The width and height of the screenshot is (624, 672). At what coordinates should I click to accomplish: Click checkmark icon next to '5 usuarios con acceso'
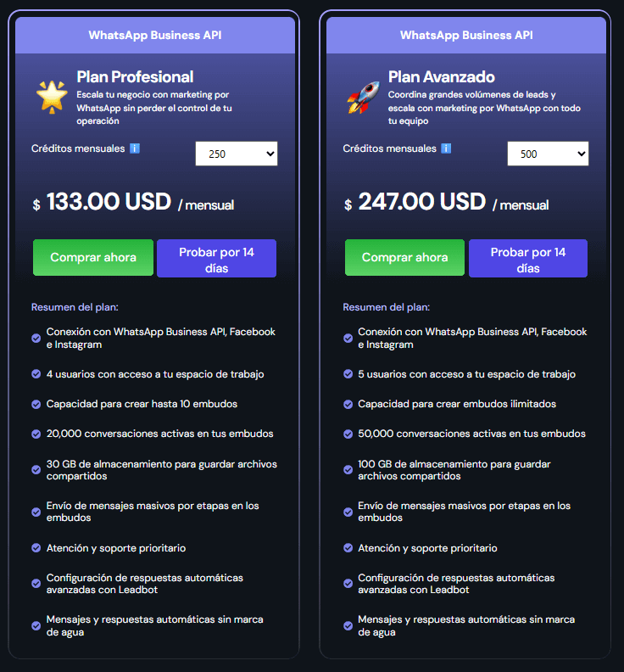pos(348,374)
